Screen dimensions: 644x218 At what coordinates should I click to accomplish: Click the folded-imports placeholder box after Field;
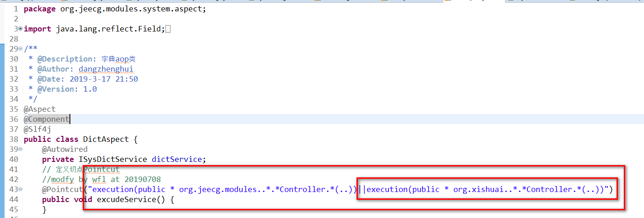(x=168, y=29)
